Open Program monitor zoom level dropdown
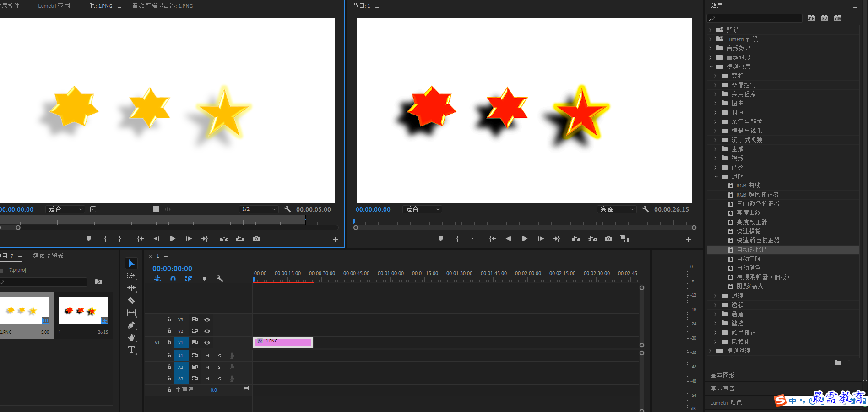 (x=422, y=209)
